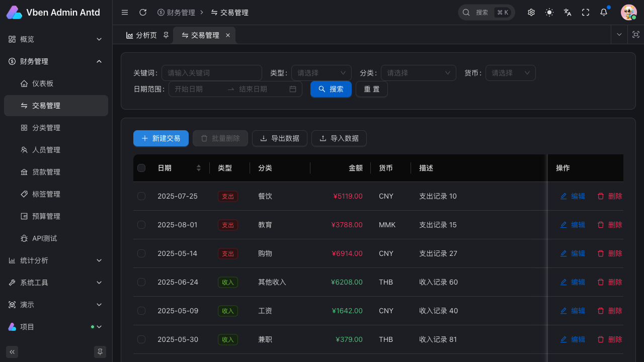Check the select-all checkbox in the table header
The width and height of the screenshot is (644, 362).
click(141, 168)
